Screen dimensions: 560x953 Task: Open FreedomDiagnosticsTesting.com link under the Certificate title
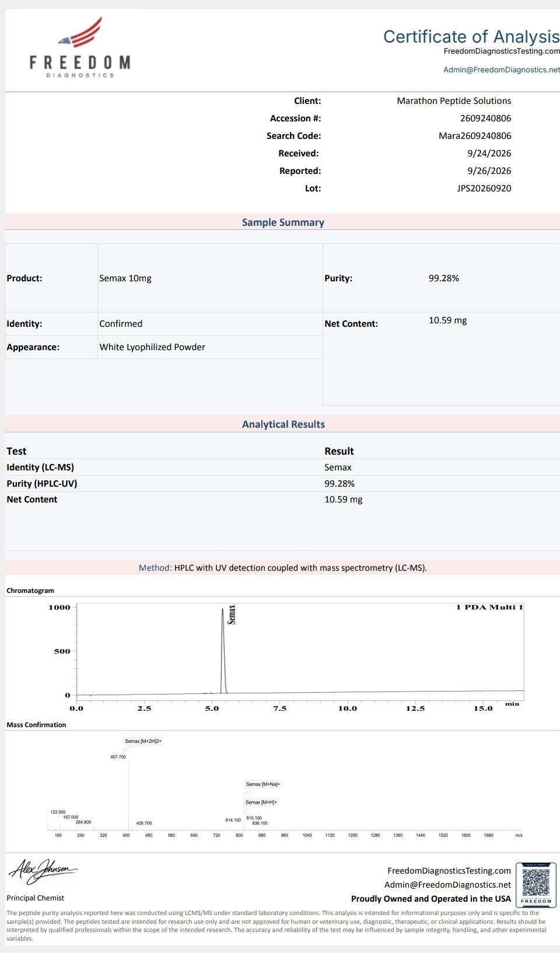click(x=502, y=51)
